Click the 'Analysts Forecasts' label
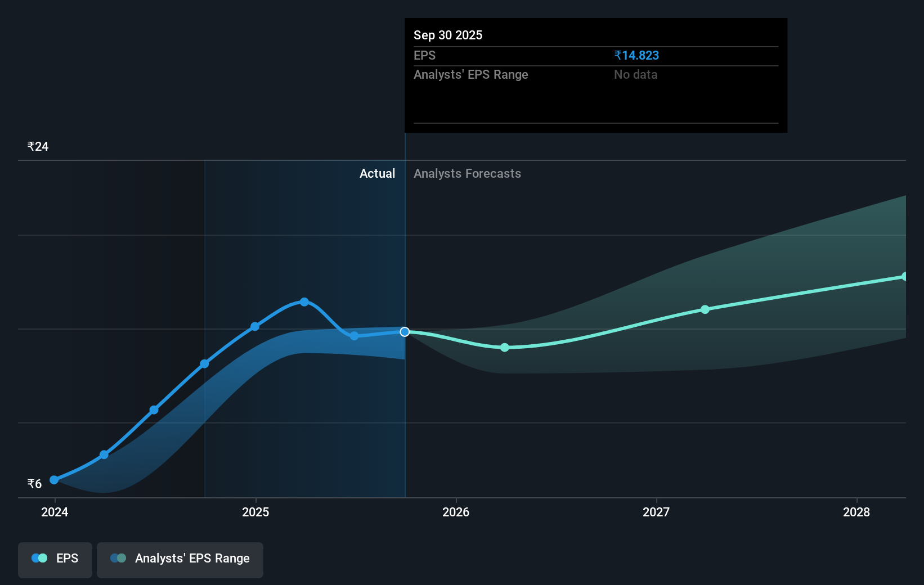This screenshot has width=924, height=585. point(467,173)
